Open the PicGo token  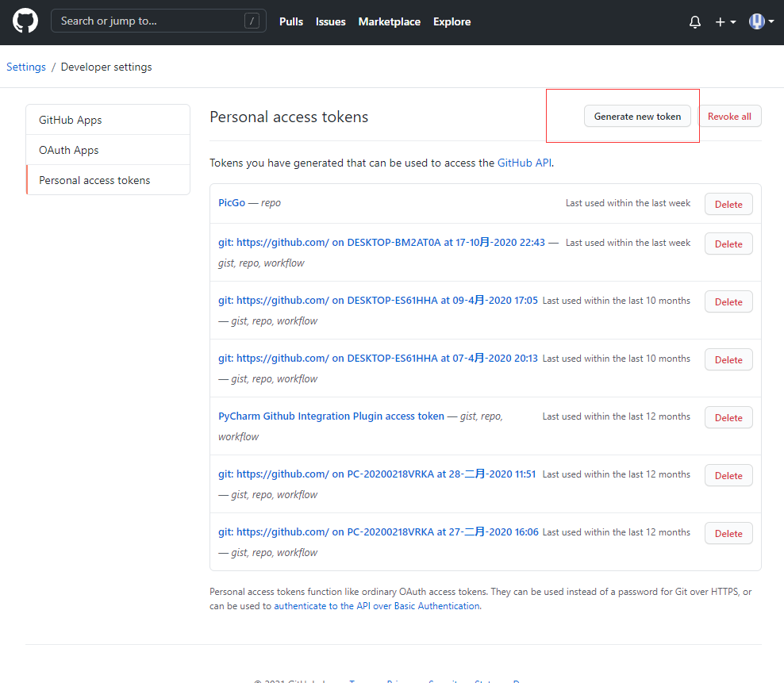[232, 202]
